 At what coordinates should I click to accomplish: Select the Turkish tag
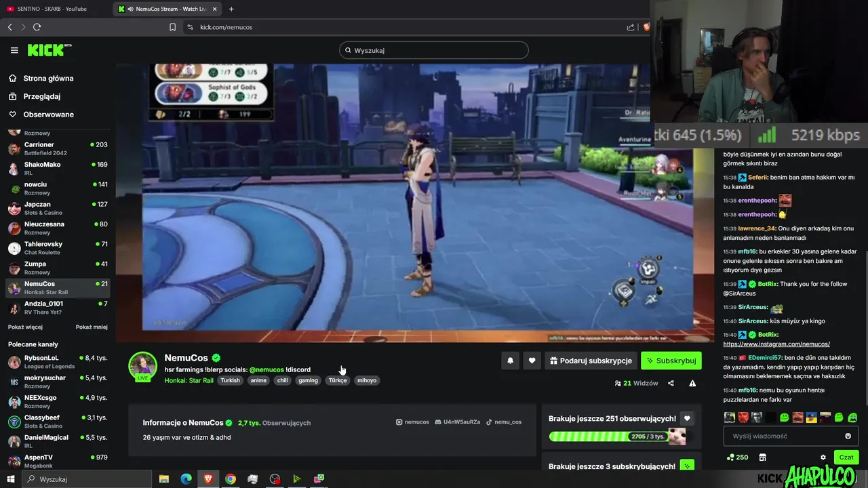[x=231, y=380]
